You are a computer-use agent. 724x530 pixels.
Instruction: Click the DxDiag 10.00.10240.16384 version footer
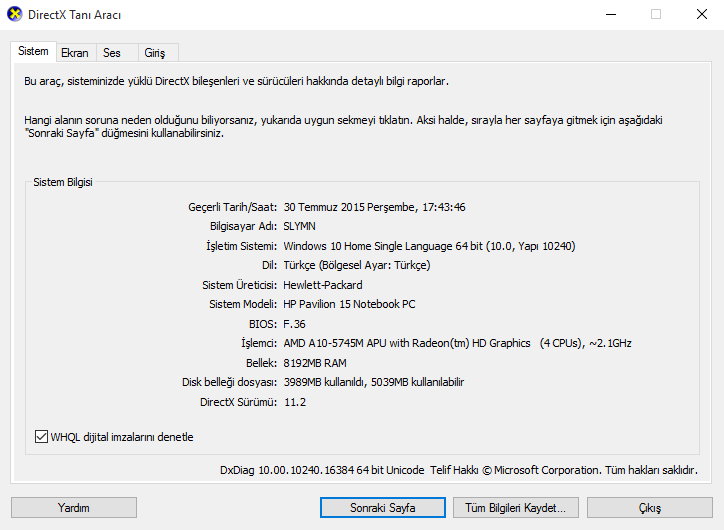tap(322, 470)
